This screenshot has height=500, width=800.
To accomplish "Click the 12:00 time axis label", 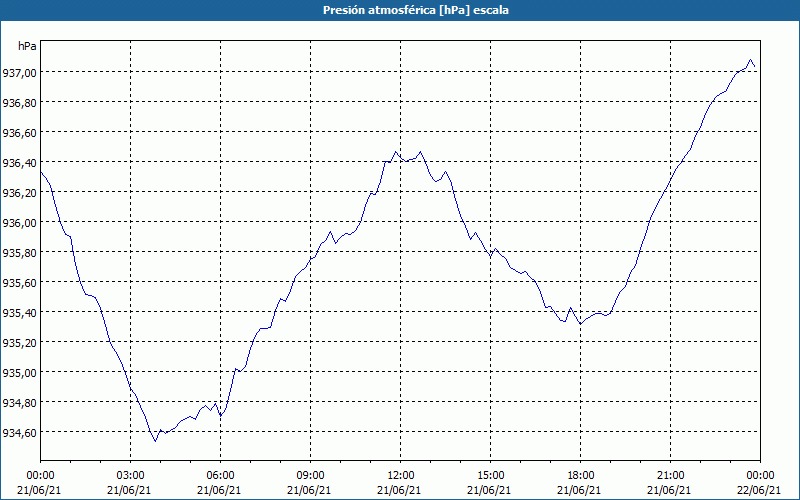I will click(401, 476).
